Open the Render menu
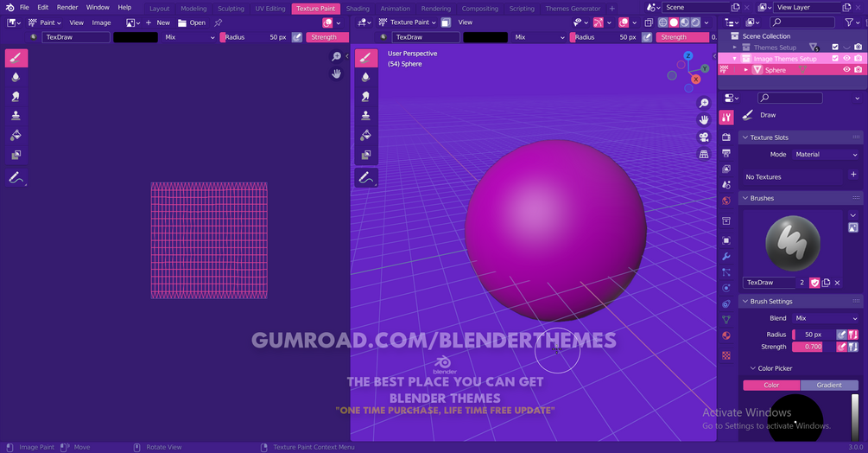The height and width of the screenshot is (453, 868). (67, 7)
